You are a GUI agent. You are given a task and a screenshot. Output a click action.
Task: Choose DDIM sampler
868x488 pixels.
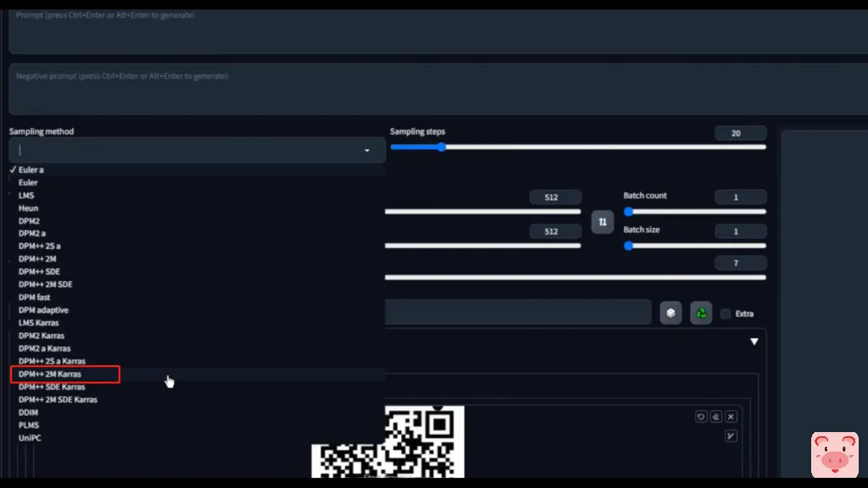[197, 413]
